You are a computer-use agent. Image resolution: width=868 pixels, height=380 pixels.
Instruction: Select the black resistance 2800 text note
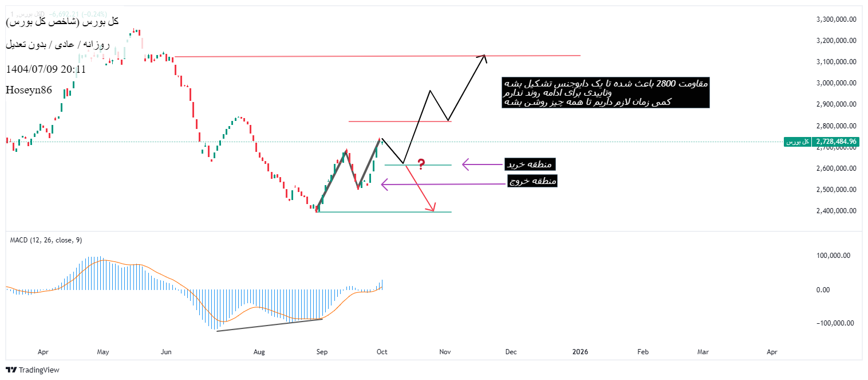point(605,93)
